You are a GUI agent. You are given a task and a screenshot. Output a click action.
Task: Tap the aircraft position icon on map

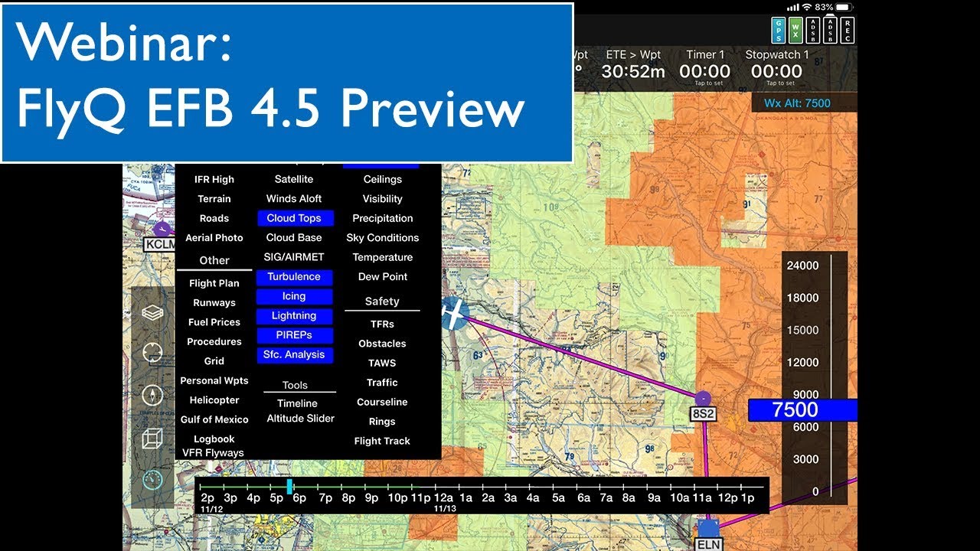pos(454,314)
